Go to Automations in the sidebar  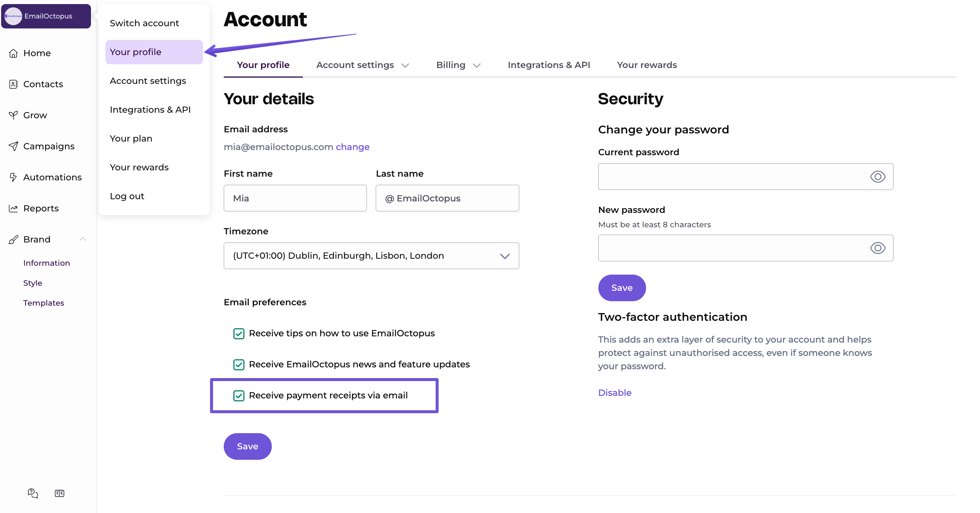[x=53, y=177]
